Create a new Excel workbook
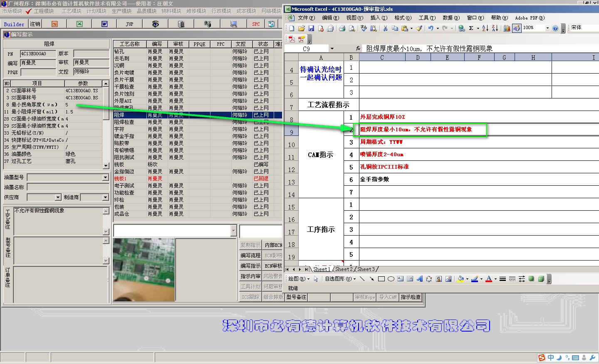The width and height of the screenshot is (599, 364). 292,28
